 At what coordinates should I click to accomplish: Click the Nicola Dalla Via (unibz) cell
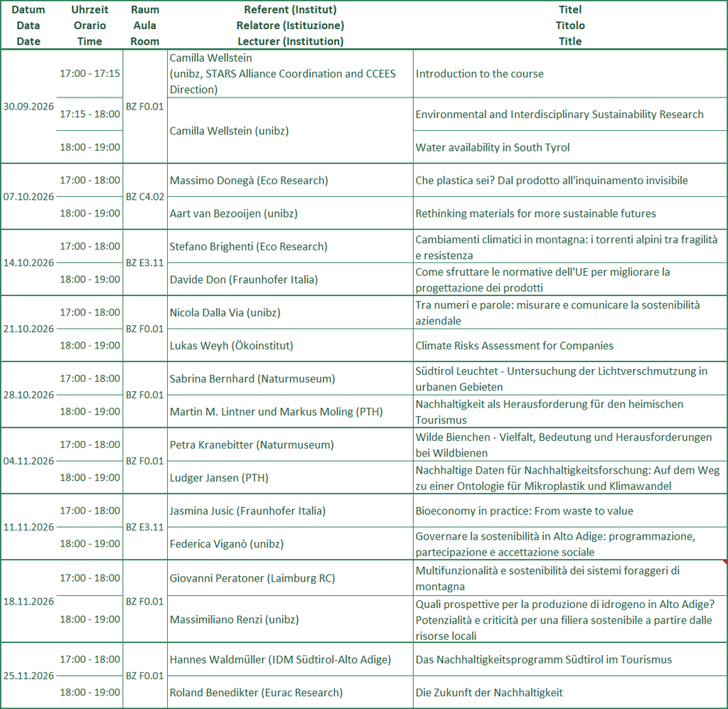[x=290, y=312]
